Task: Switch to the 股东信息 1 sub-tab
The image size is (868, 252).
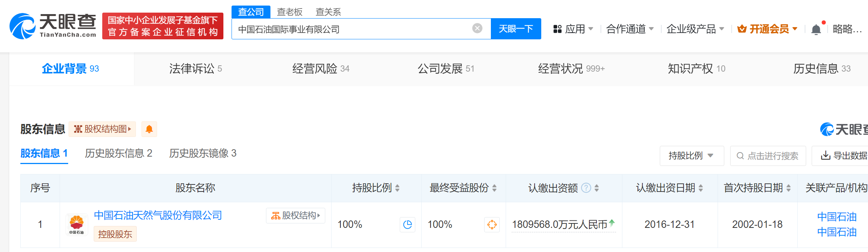Action: pyautogui.click(x=44, y=153)
